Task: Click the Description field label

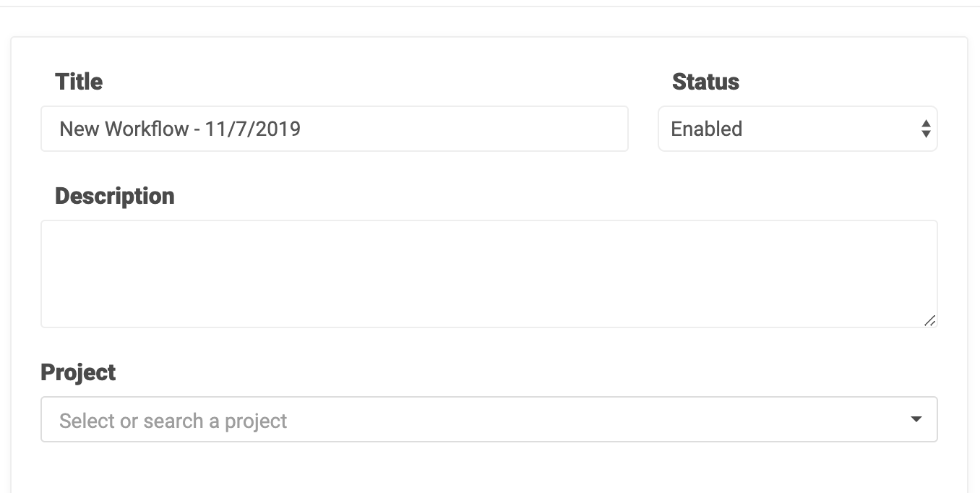Action: point(114,196)
